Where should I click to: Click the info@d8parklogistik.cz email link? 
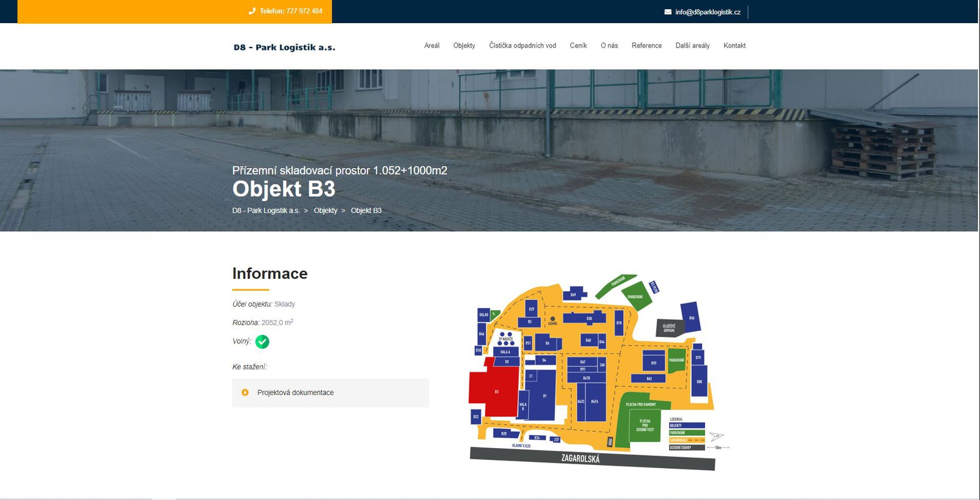(x=708, y=12)
